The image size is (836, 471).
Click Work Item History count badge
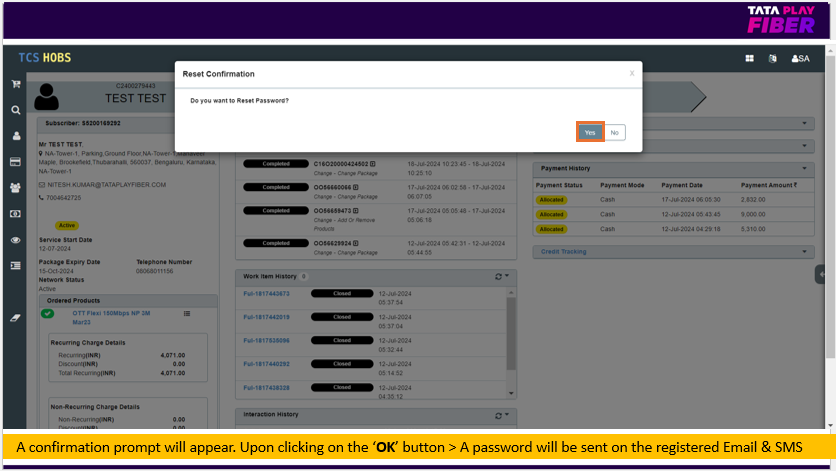pyautogui.click(x=303, y=276)
